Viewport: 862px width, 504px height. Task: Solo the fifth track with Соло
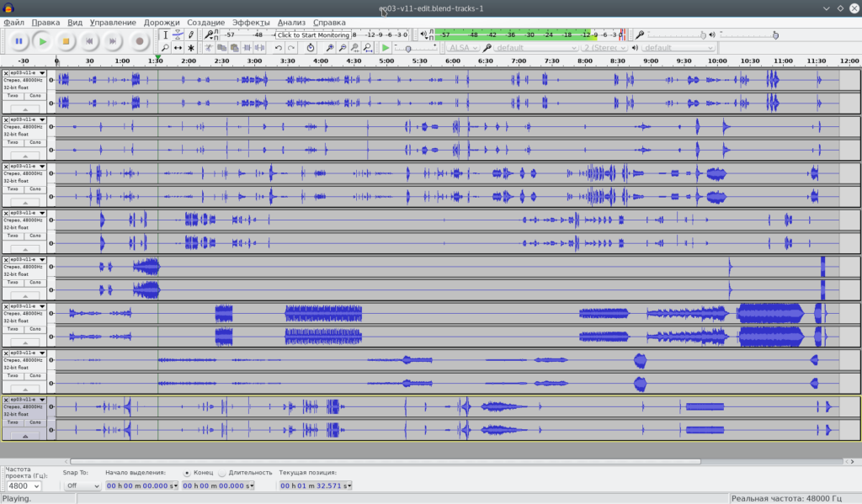click(35, 283)
